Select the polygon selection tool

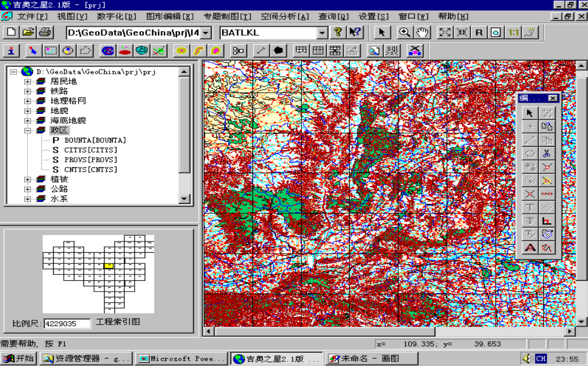[x=85, y=51]
